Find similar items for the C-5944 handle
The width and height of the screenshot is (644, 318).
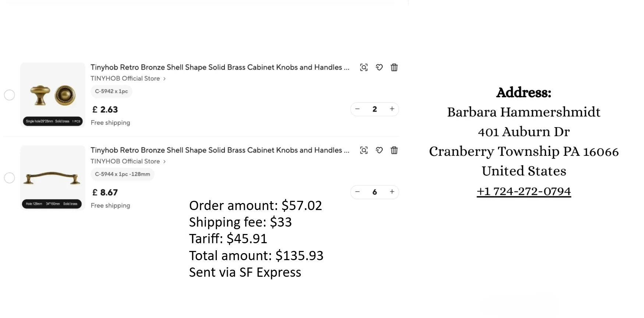coord(364,150)
